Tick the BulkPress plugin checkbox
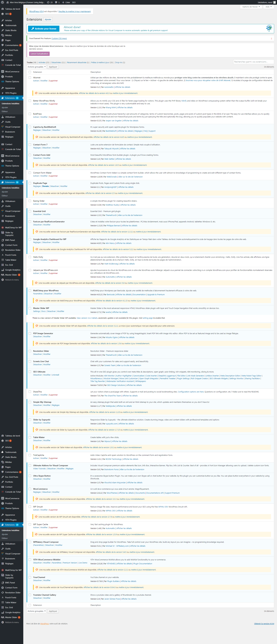277x644 pixels. 30,114
